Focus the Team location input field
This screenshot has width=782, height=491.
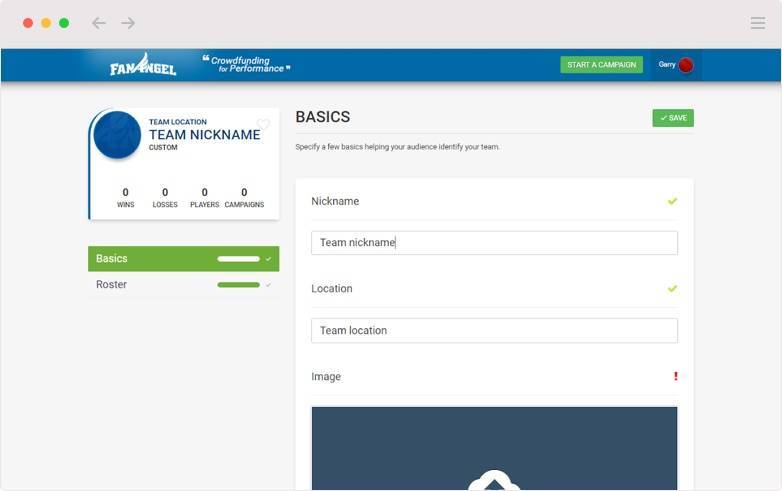click(x=494, y=331)
